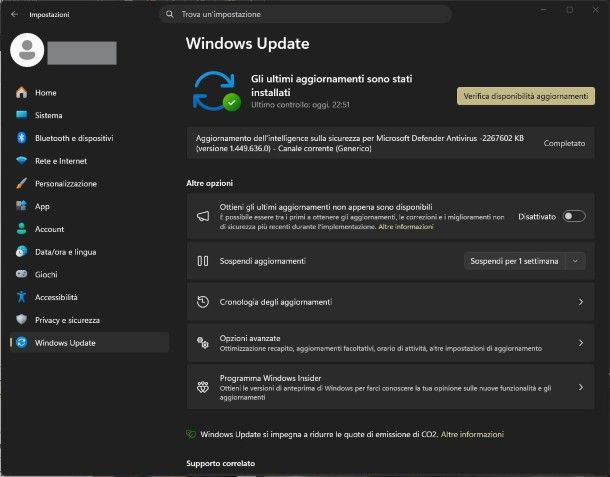Screen dimensions: 610x477
Task: Click the megaphone icon for latest updates
Action: coord(203,216)
